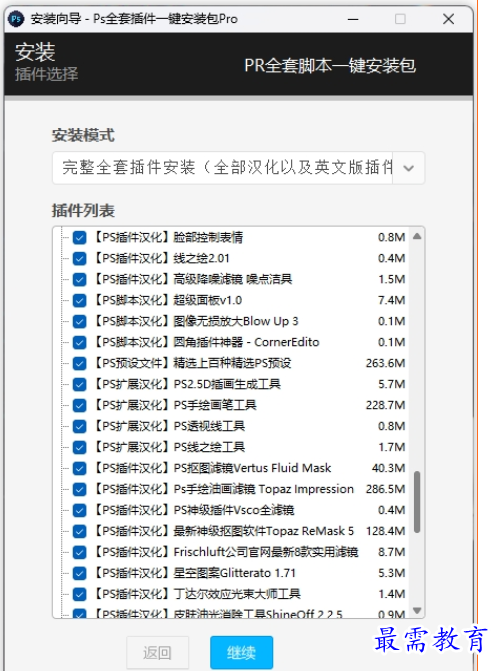496x671 pixels.
Task: Close the 安装向导 window
Action: 448,19
